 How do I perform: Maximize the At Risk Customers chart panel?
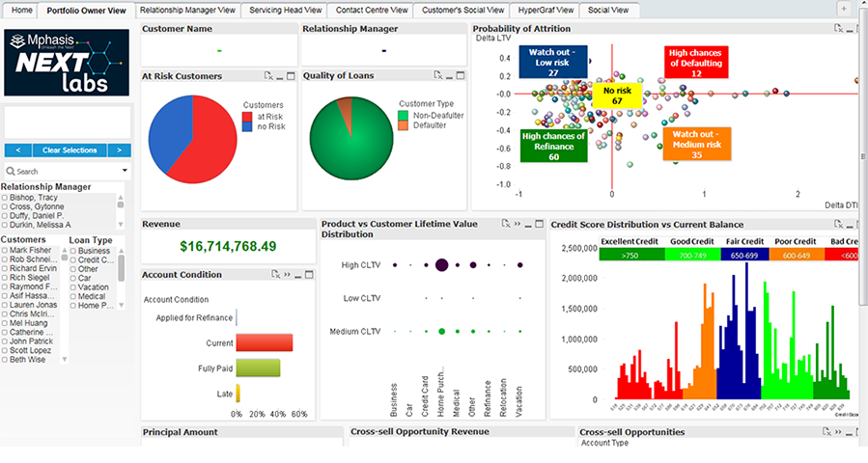pyautogui.click(x=292, y=76)
